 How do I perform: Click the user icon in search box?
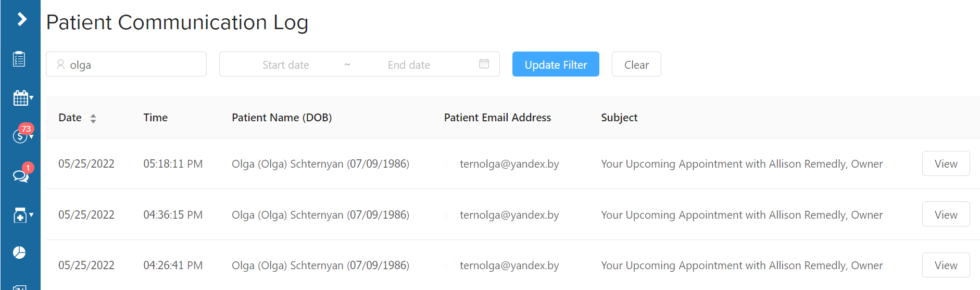[x=61, y=64]
